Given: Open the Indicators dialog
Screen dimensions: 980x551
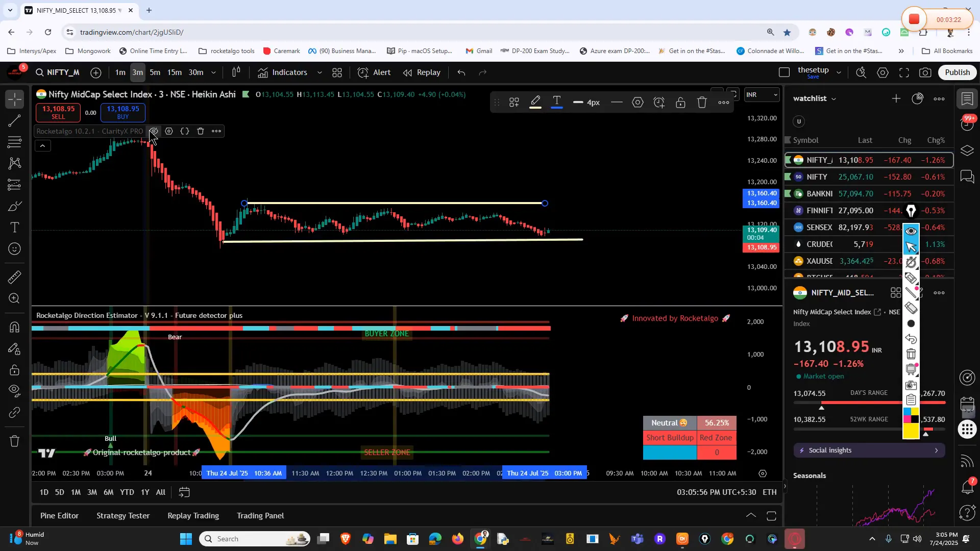Looking at the screenshot, I should point(283,72).
